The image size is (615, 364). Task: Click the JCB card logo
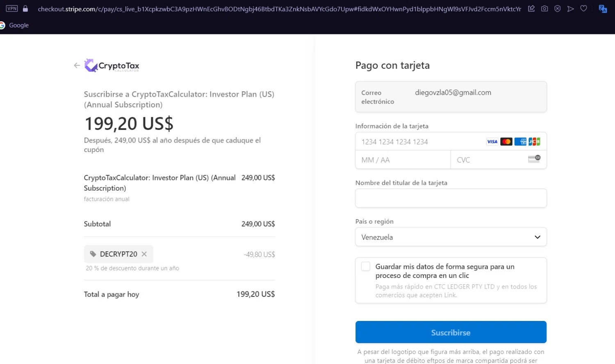coord(534,142)
